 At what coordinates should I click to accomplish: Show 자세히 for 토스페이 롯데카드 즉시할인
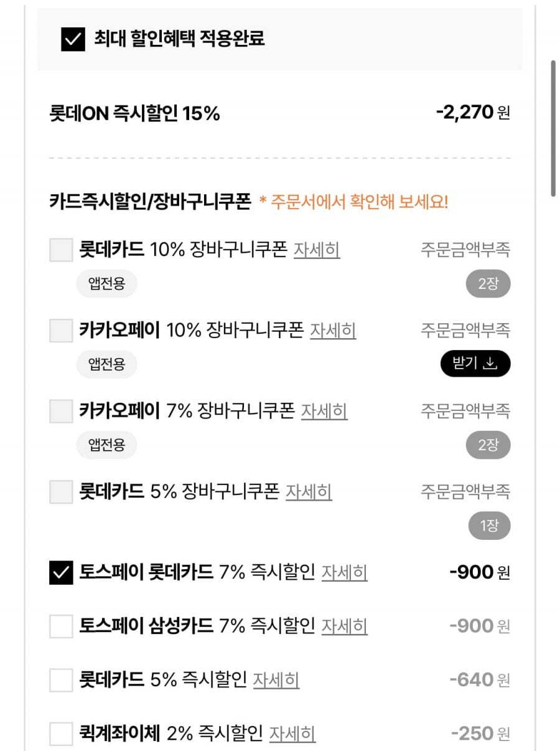click(x=344, y=572)
